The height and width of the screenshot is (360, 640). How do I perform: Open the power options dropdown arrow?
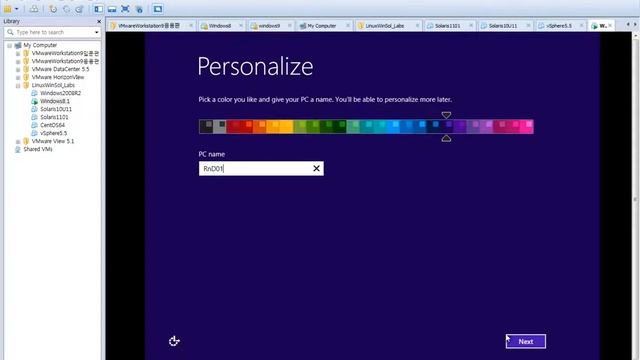tap(17, 9)
